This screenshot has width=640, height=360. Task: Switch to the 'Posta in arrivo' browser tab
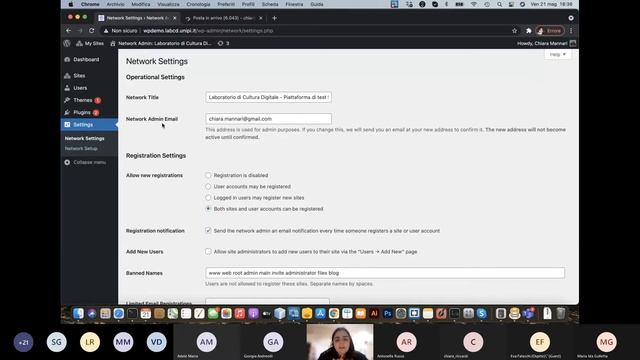223,18
